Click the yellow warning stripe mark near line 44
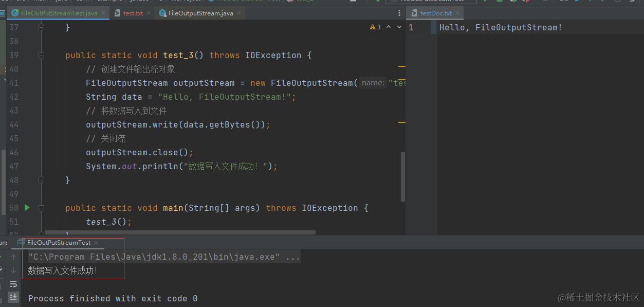644x307 pixels. click(402, 122)
